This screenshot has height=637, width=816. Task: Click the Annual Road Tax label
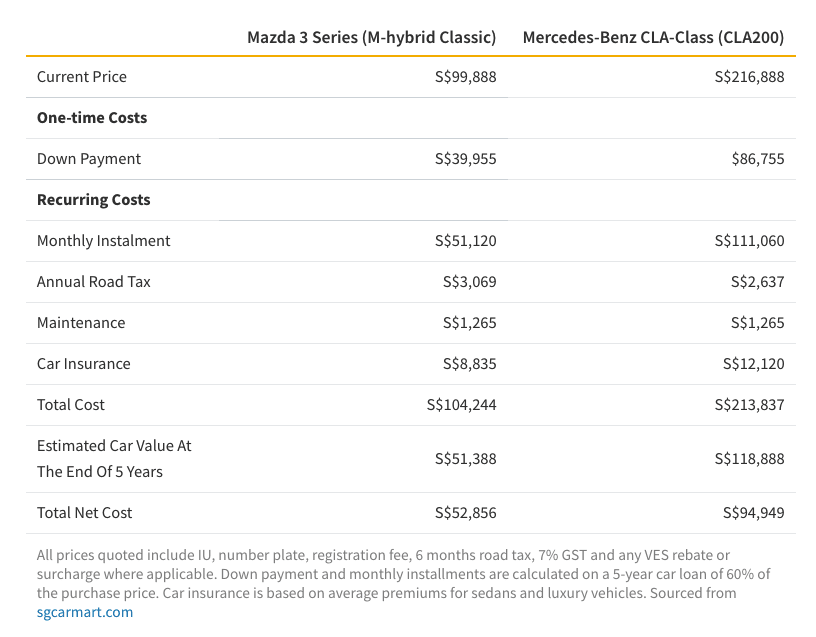pos(94,282)
